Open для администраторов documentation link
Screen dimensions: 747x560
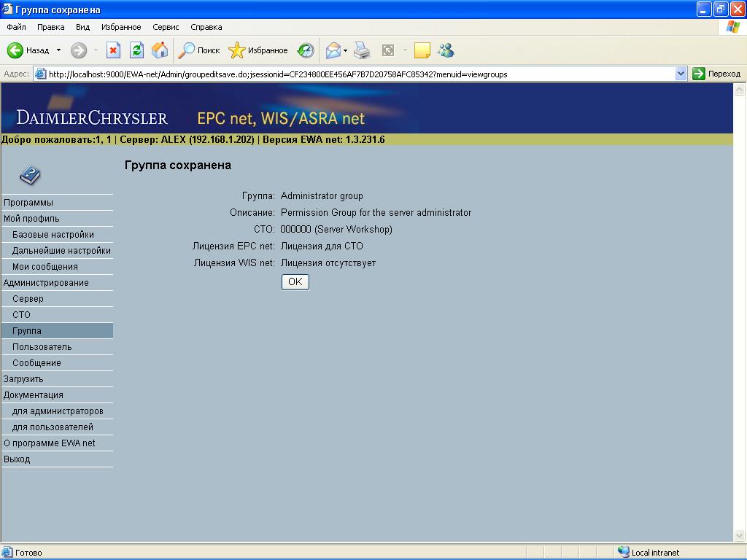tap(57, 411)
